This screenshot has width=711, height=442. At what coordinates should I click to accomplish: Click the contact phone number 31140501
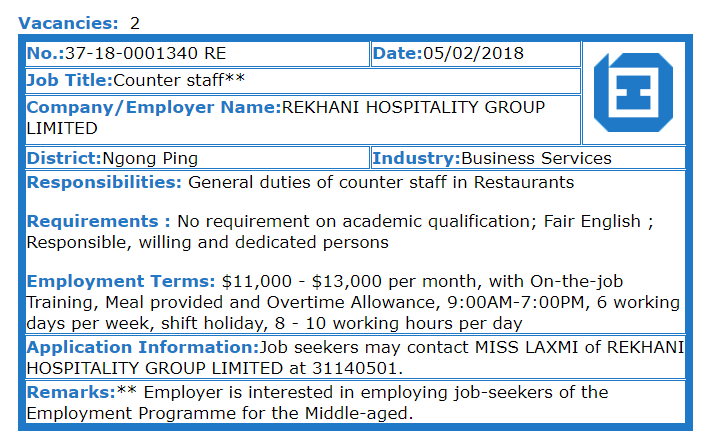(x=355, y=369)
